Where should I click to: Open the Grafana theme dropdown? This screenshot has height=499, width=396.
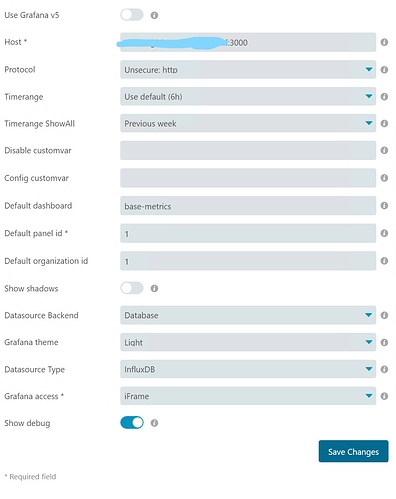(x=248, y=342)
